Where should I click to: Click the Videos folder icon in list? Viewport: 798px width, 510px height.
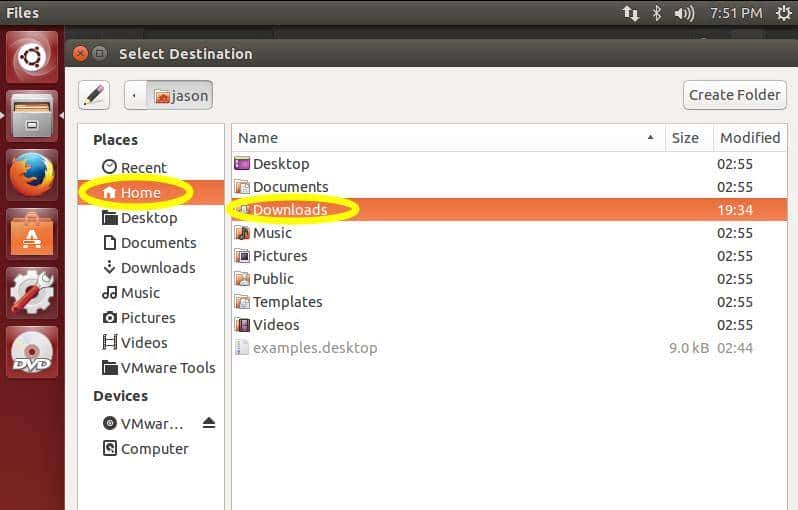click(x=242, y=324)
